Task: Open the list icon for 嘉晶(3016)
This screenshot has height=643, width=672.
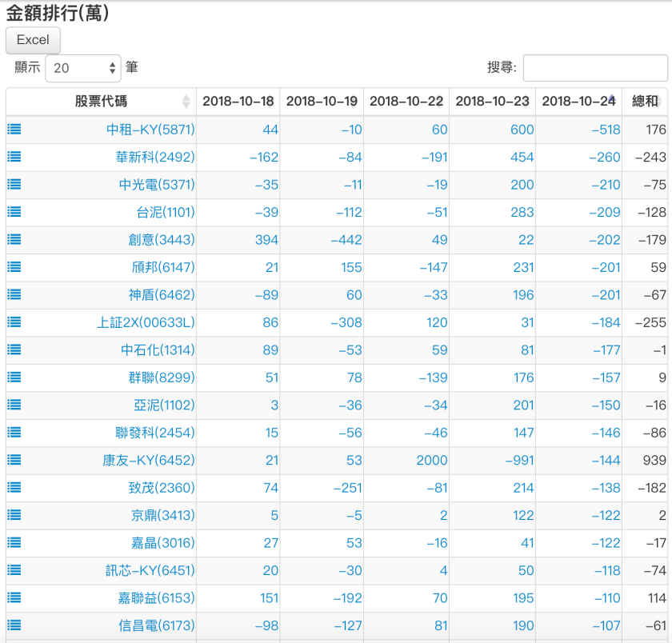Action: pos(14,542)
